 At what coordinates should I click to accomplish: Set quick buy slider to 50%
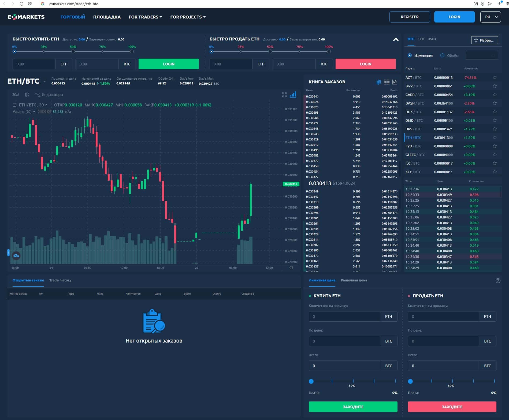point(73,51)
